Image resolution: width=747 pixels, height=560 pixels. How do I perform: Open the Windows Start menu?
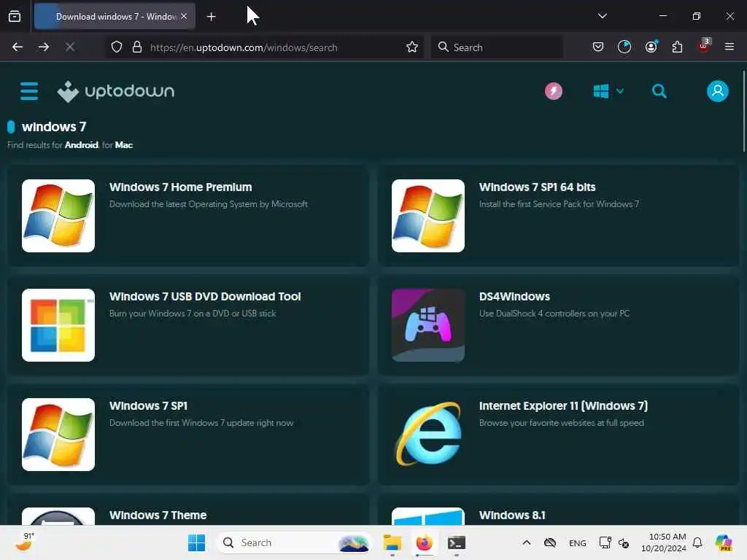pyautogui.click(x=196, y=542)
